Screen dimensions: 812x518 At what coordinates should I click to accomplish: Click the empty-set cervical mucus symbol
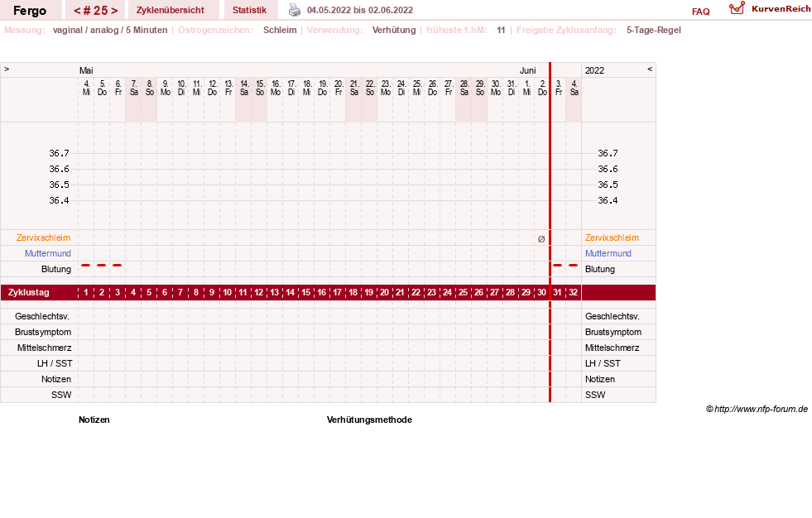coord(541,238)
